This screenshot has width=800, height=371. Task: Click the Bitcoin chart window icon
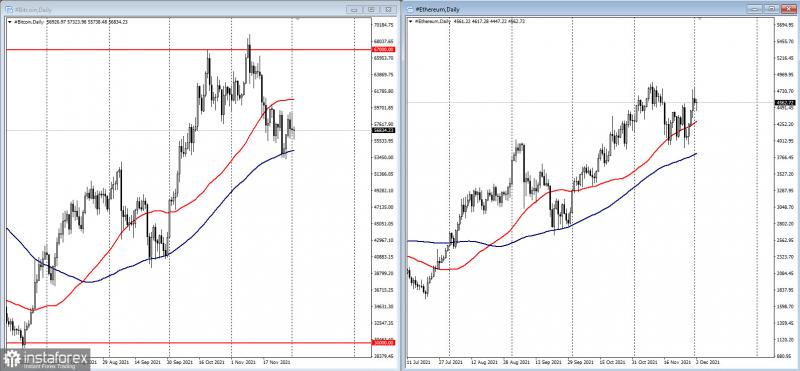[x=9, y=9]
